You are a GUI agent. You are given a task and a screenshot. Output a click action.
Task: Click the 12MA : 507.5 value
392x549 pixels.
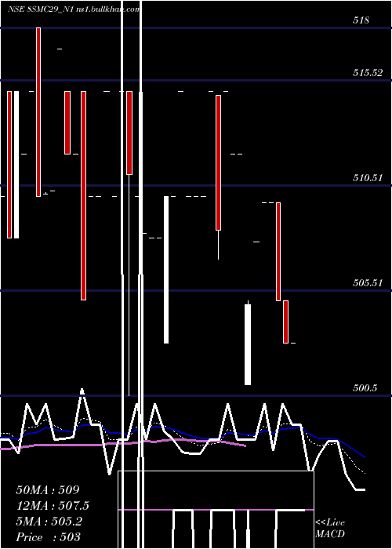coord(53,506)
